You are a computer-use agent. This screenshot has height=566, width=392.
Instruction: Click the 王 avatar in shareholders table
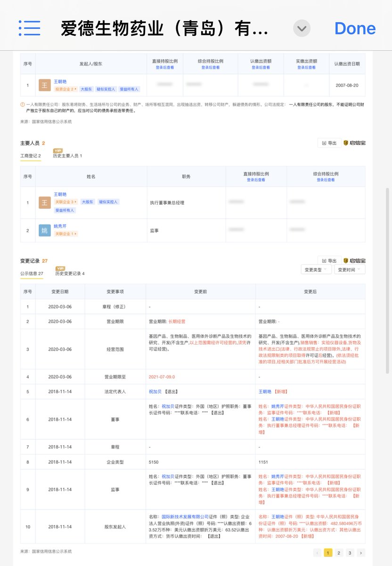pyautogui.click(x=44, y=85)
